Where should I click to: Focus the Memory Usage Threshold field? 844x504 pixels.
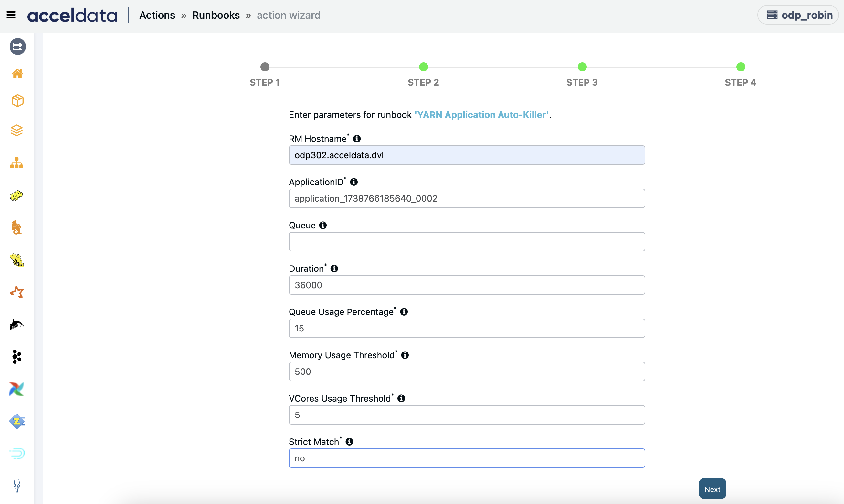[x=467, y=372]
